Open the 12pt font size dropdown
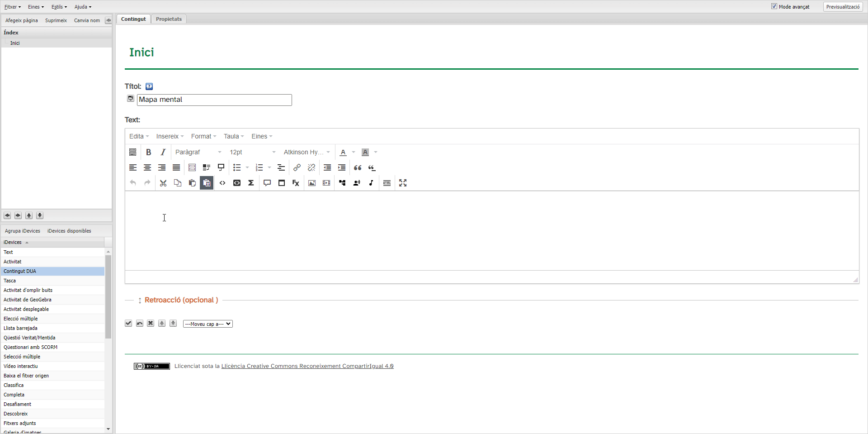868x434 pixels. (x=252, y=152)
